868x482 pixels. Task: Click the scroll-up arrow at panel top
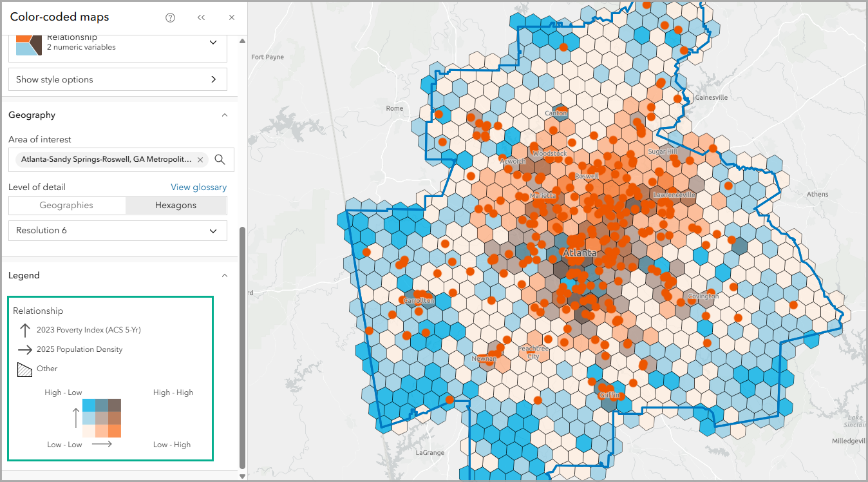(242, 41)
